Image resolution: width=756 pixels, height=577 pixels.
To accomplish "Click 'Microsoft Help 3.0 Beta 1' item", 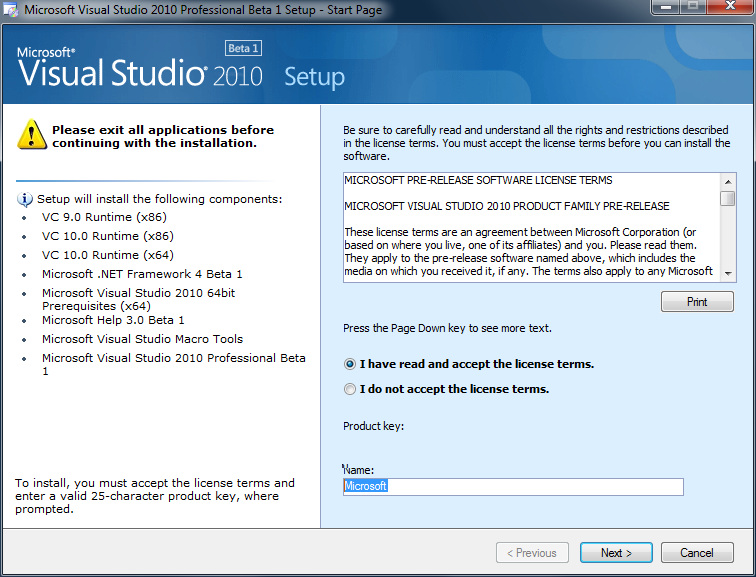I will [x=113, y=320].
